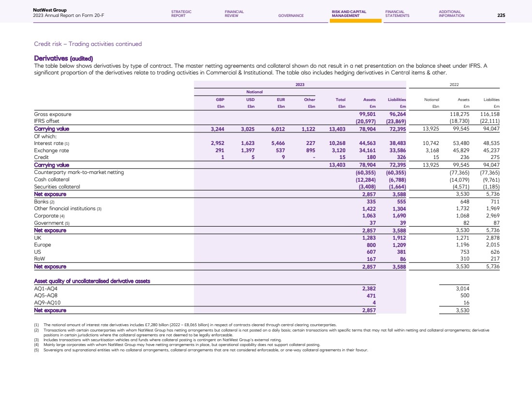Click the Counterparty mark-to-market netting row label
Image resolution: width=532 pixels, height=418 pixels.
[79, 173]
